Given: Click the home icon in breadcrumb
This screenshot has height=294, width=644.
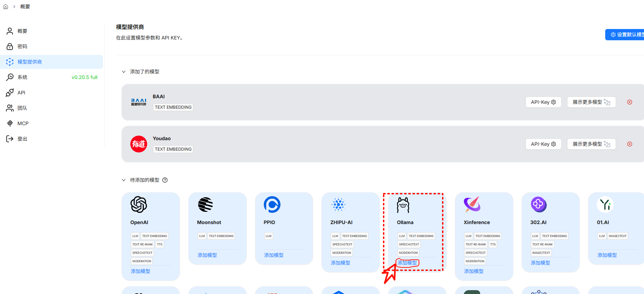Looking at the screenshot, I should 6,7.
